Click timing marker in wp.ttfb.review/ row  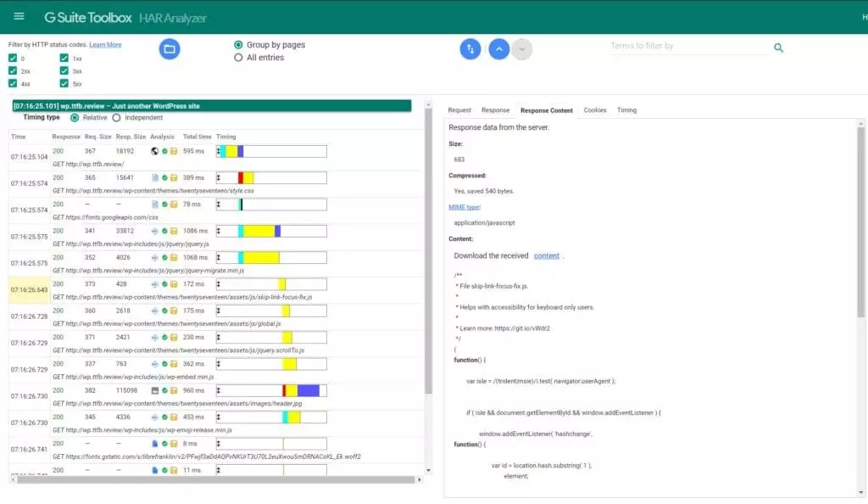click(x=219, y=151)
